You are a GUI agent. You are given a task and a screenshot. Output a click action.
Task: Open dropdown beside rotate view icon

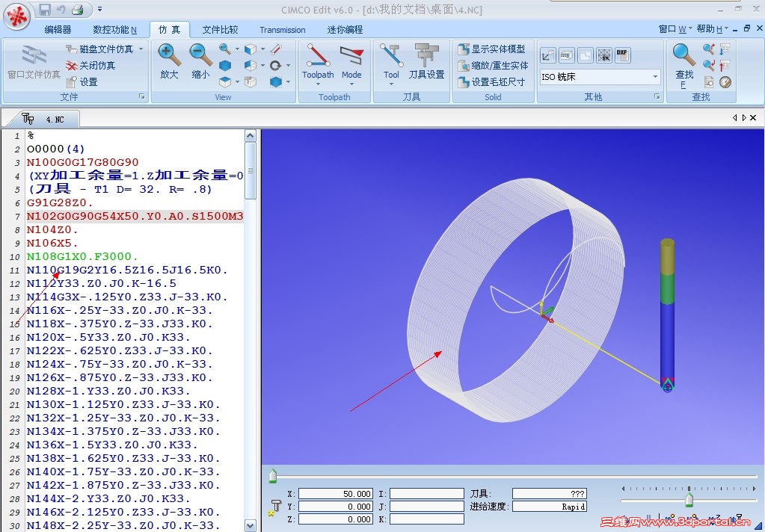coord(289,65)
